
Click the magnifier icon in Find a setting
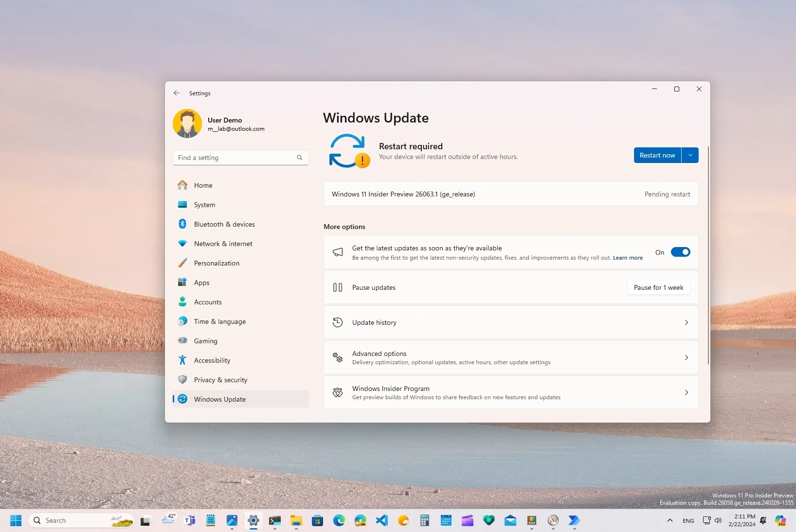[300, 158]
